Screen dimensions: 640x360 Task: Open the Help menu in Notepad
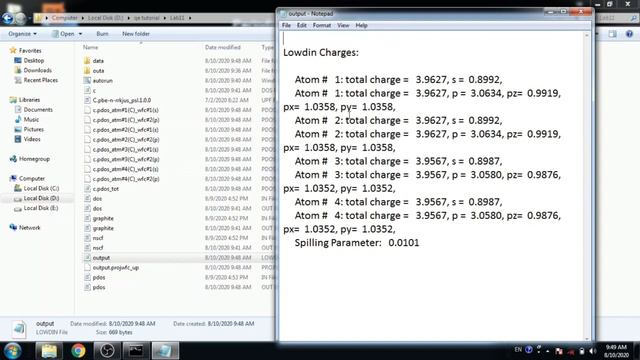(361, 25)
